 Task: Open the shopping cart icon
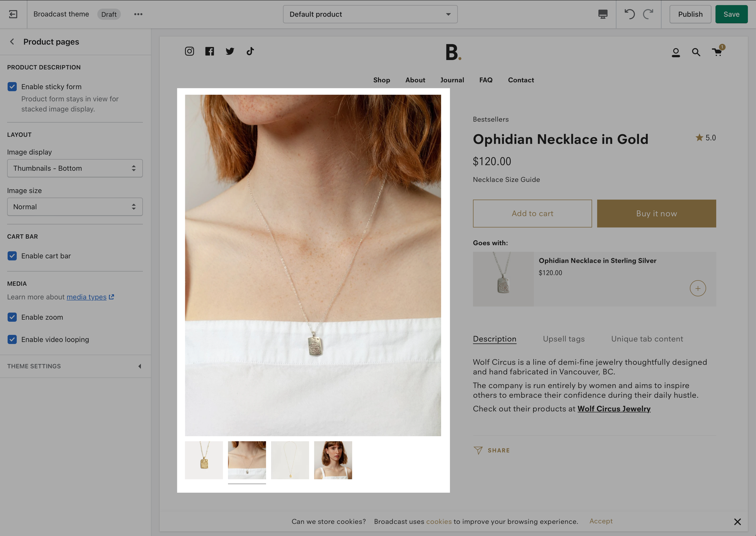pos(717,52)
